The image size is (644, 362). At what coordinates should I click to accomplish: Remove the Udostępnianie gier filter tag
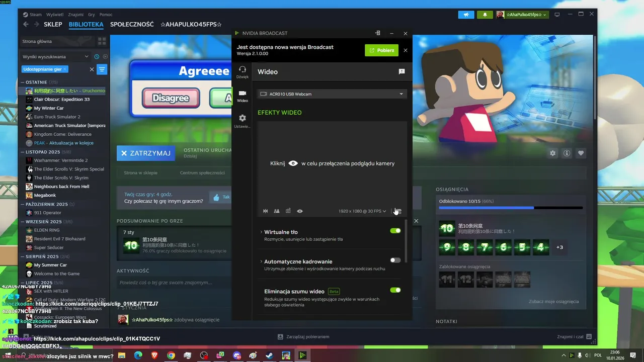pos(65,69)
